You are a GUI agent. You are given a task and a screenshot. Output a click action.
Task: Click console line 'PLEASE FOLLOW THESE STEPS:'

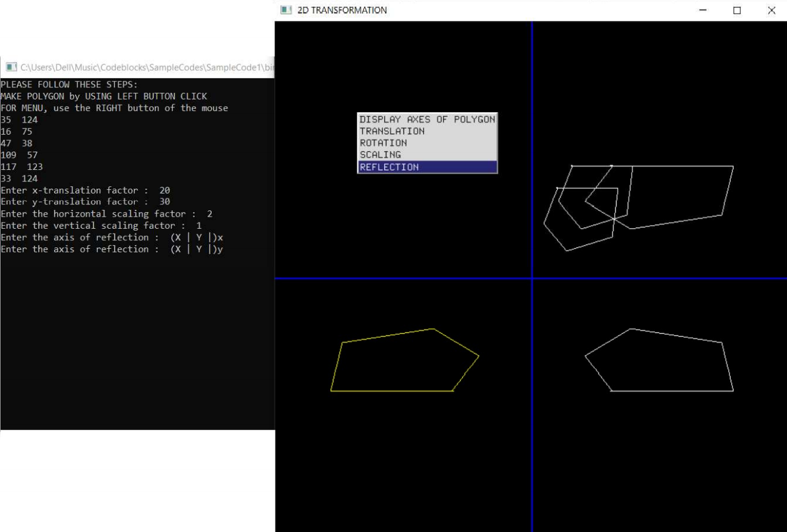tap(69, 84)
